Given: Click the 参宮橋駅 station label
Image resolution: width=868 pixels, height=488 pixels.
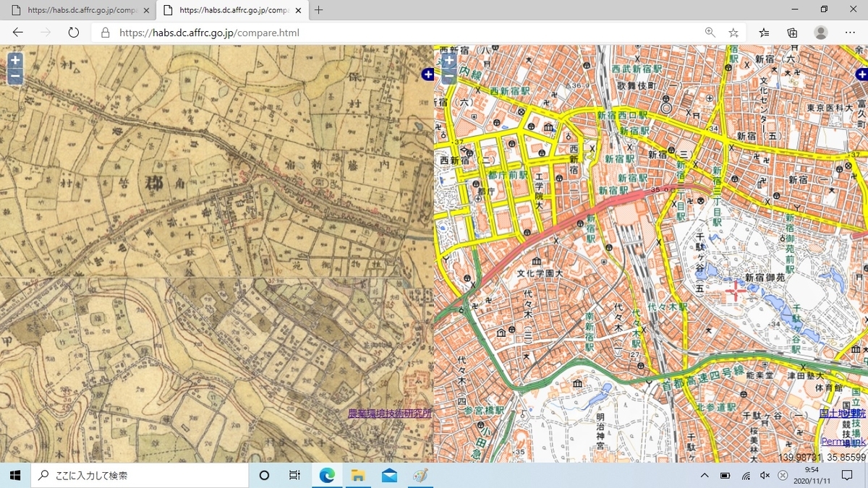Looking at the screenshot, I should point(484,410).
